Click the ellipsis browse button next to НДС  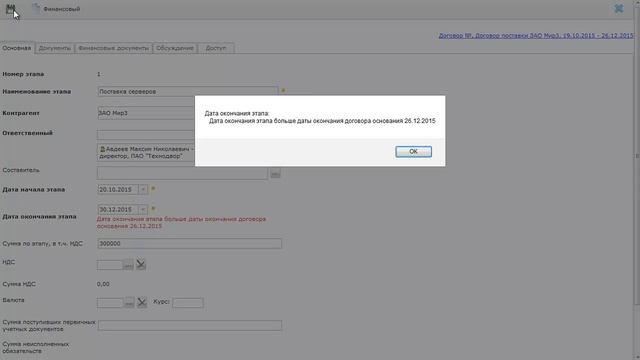pyautogui.click(x=128, y=265)
